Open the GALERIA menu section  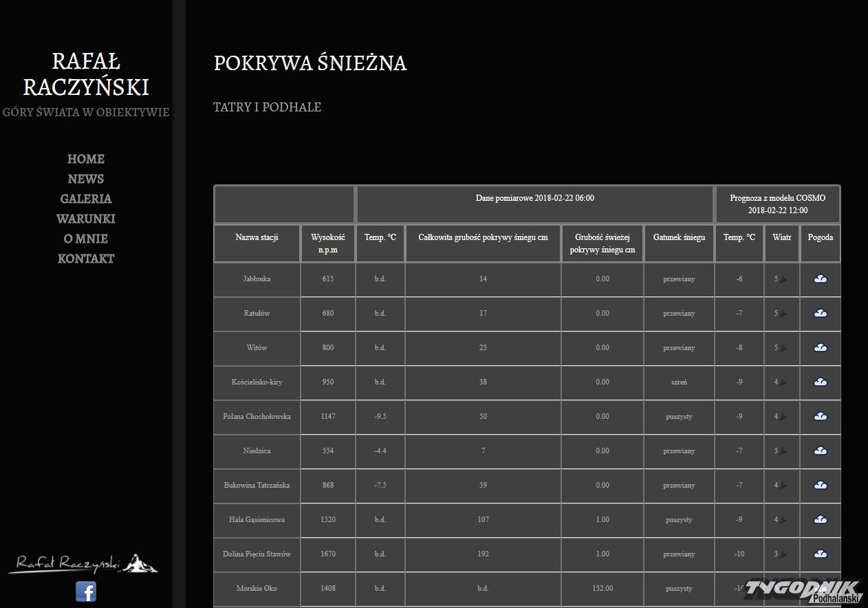(x=86, y=199)
